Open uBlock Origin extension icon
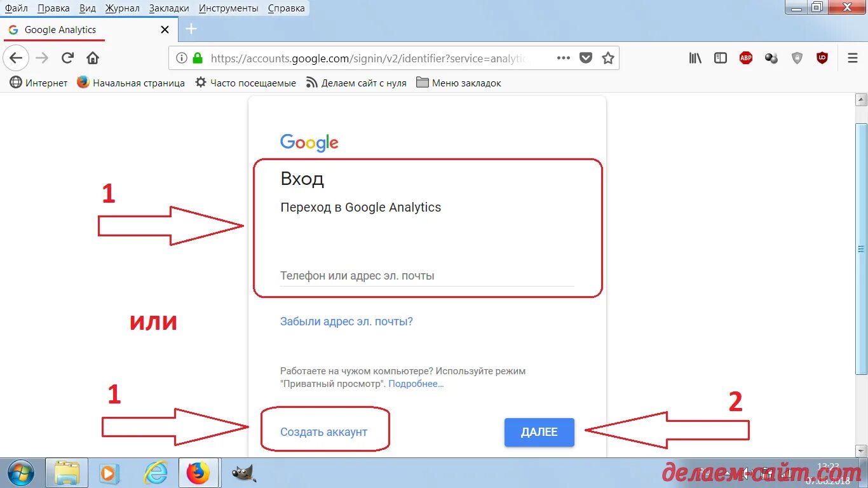This screenshot has height=488, width=868. (822, 58)
